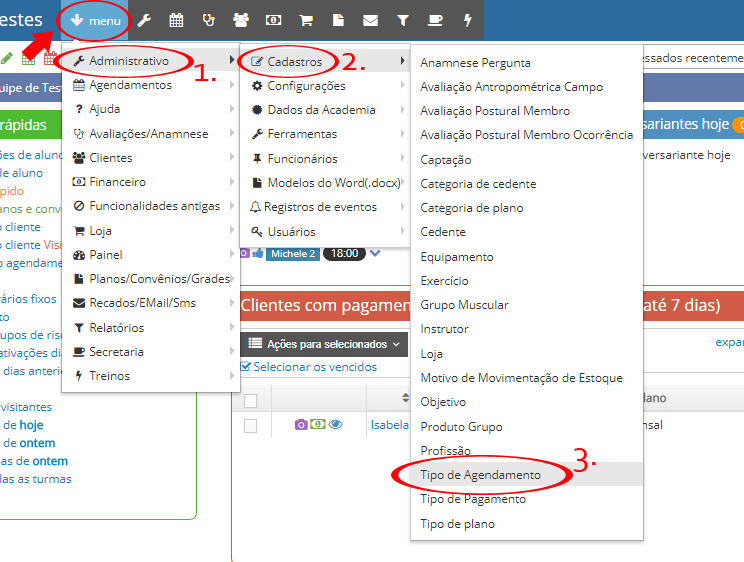This screenshot has height=562, width=744.
Task: Click the filter funnel toolbar icon
Action: tap(403, 20)
